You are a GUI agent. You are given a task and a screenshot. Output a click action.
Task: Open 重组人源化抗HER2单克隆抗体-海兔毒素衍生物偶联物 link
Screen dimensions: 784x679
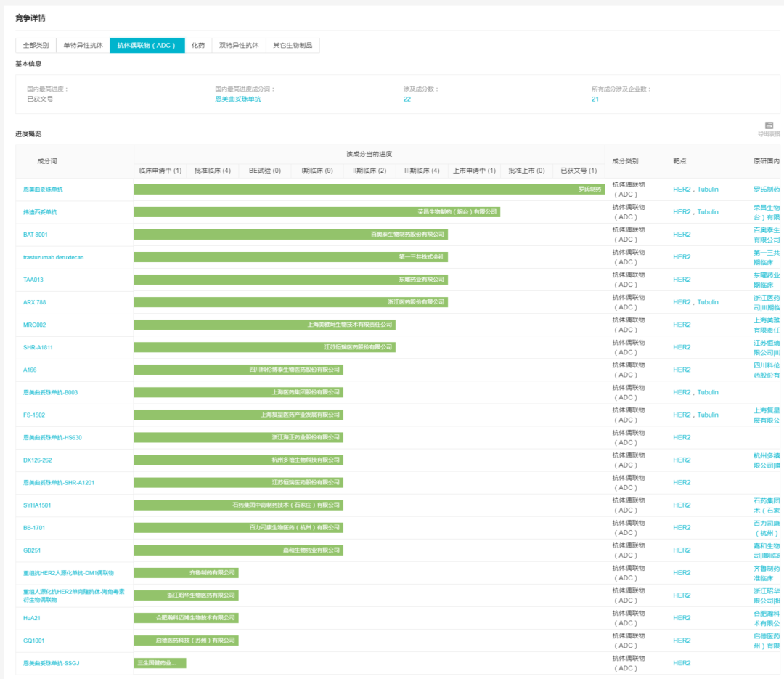tap(74, 595)
